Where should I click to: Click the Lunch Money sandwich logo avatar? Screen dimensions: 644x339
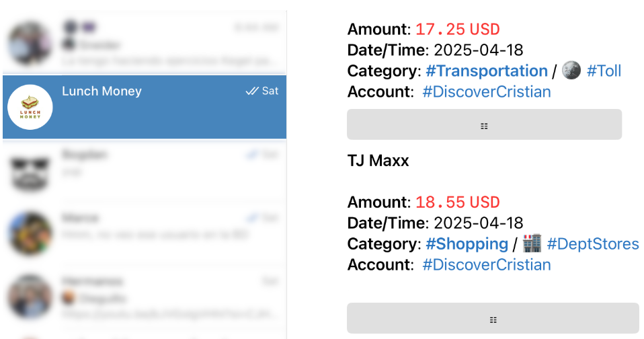point(30,108)
